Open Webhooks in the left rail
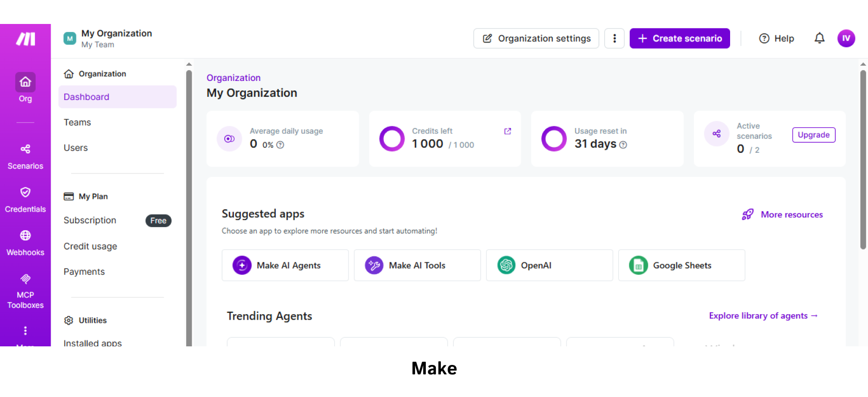This screenshot has height=397, width=868. [x=25, y=243]
